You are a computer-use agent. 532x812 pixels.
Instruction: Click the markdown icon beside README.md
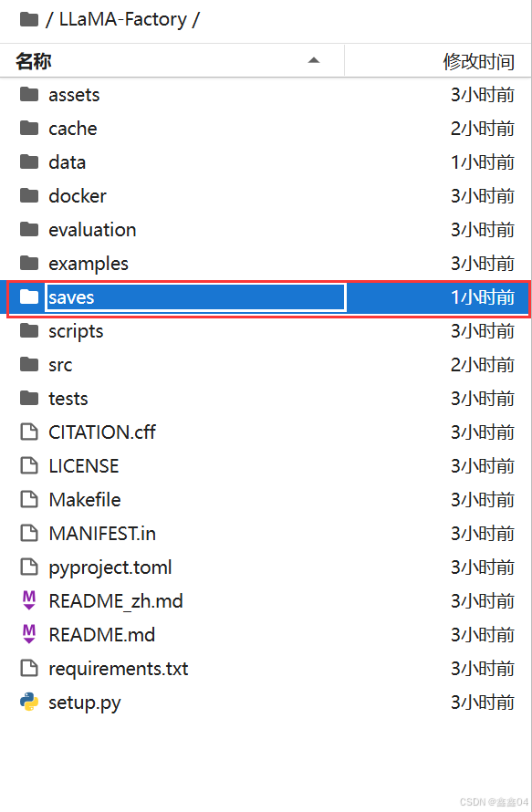29,634
